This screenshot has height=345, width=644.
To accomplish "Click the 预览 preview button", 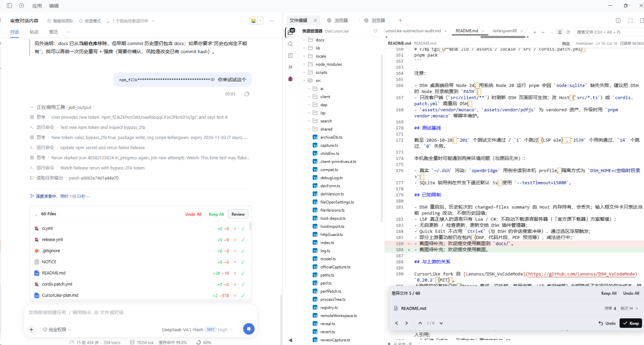I will click(566, 43).
